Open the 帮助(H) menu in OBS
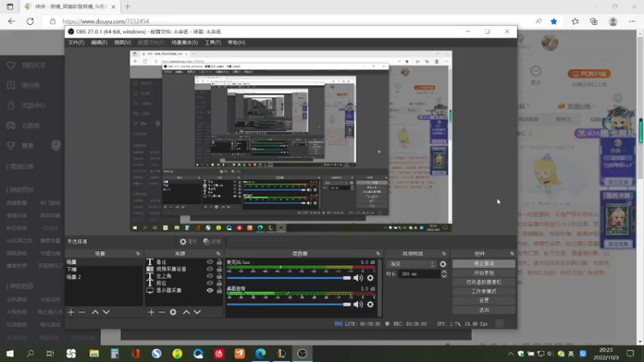644x362 pixels. [x=236, y=43]
